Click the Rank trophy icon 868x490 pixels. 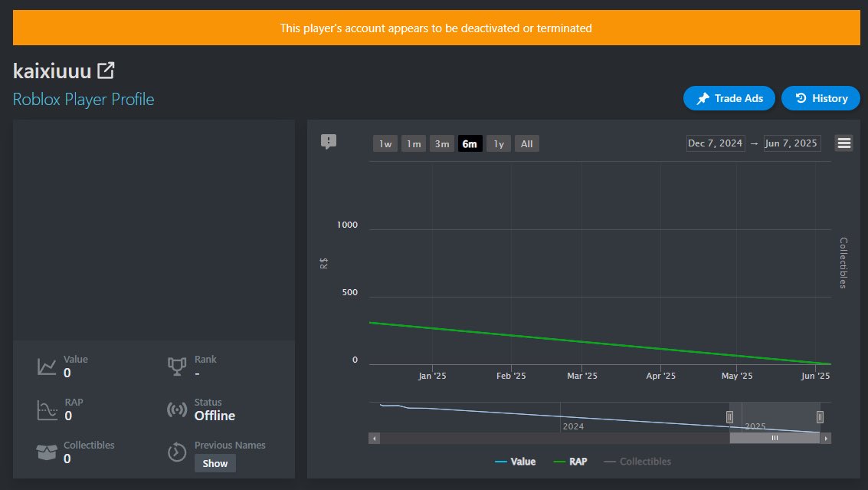tap(177, 367)
